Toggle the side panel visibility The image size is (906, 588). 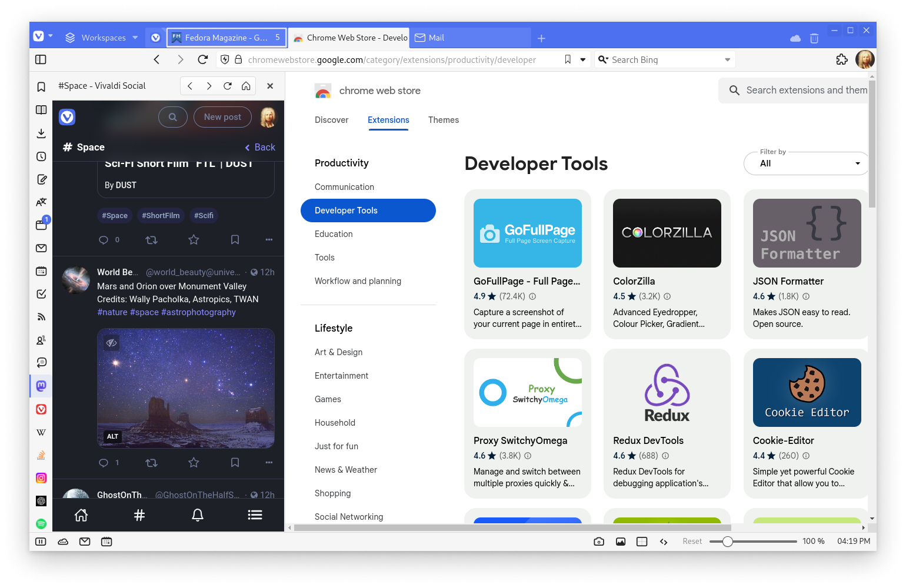pos(41,59)
